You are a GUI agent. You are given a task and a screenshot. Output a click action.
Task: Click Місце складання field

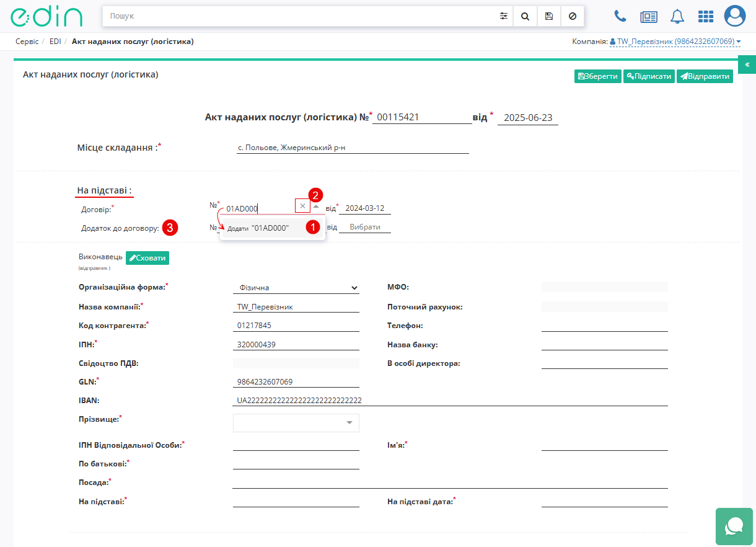tap(353, 148)
